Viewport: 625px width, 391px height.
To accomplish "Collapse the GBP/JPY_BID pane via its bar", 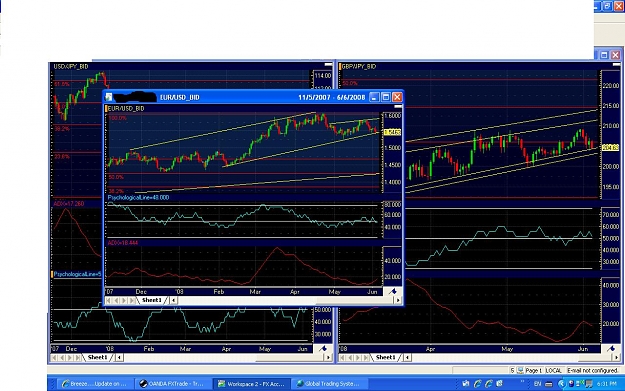I will pyautogui.click(x=616, y=64).
